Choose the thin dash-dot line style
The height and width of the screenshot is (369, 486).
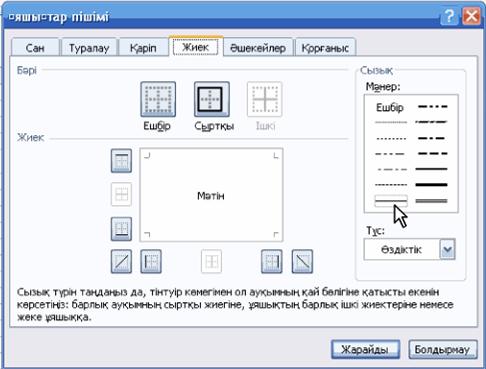tap(391, 169)
